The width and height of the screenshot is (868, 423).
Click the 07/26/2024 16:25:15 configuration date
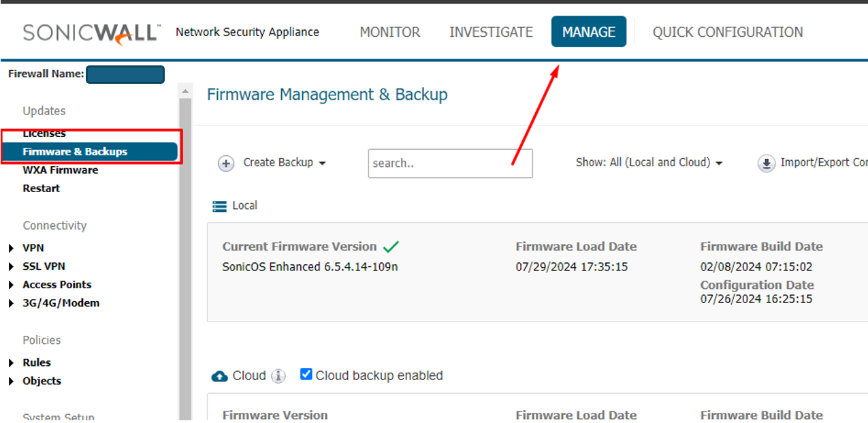point(756,299)
